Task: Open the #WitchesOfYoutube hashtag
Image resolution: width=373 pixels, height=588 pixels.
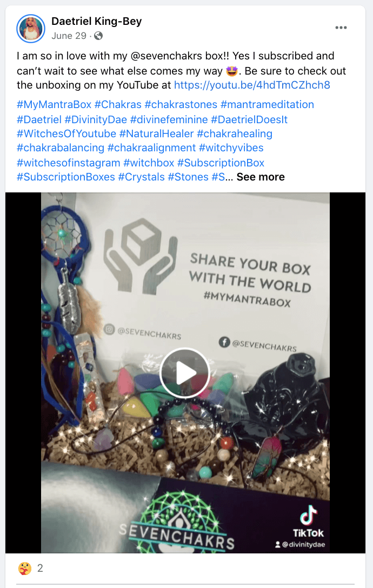Action: [x=66, y=133]
